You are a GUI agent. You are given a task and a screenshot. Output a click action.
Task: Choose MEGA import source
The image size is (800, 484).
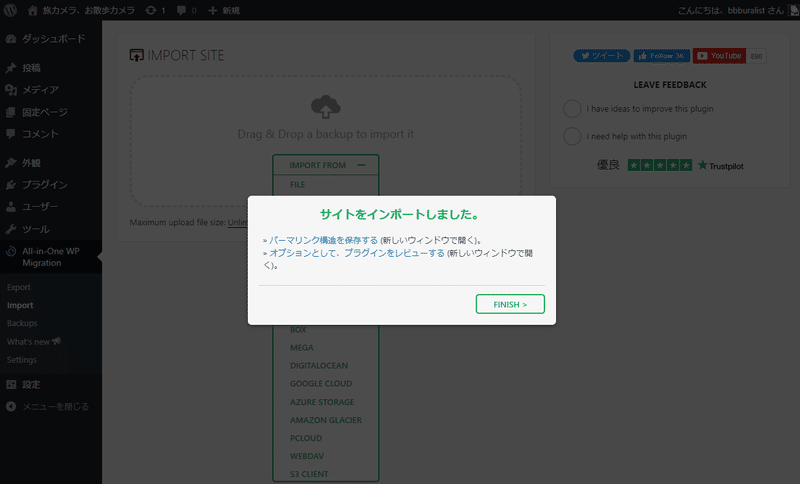click(302, 347)
